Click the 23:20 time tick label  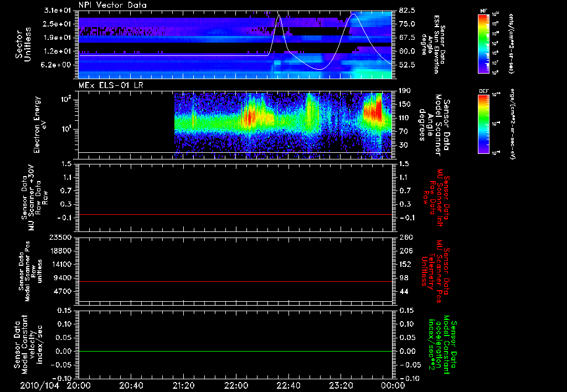tap(341, 385)
